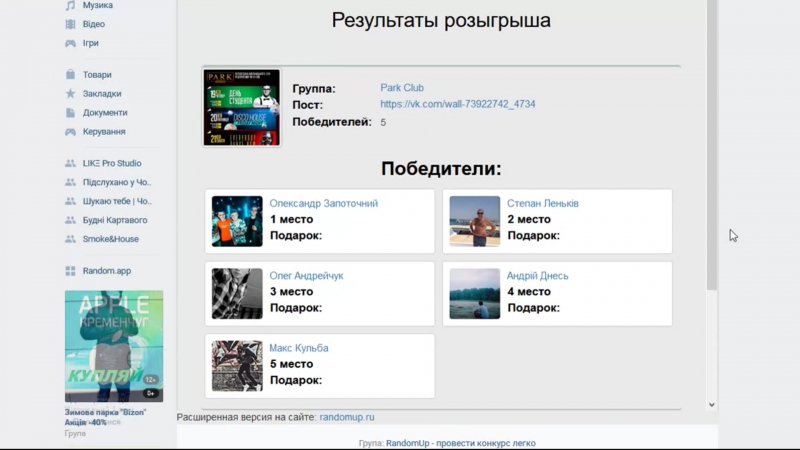Open Керування icon in sidebar
Screen dimensions: 800x450
point(70,132)
